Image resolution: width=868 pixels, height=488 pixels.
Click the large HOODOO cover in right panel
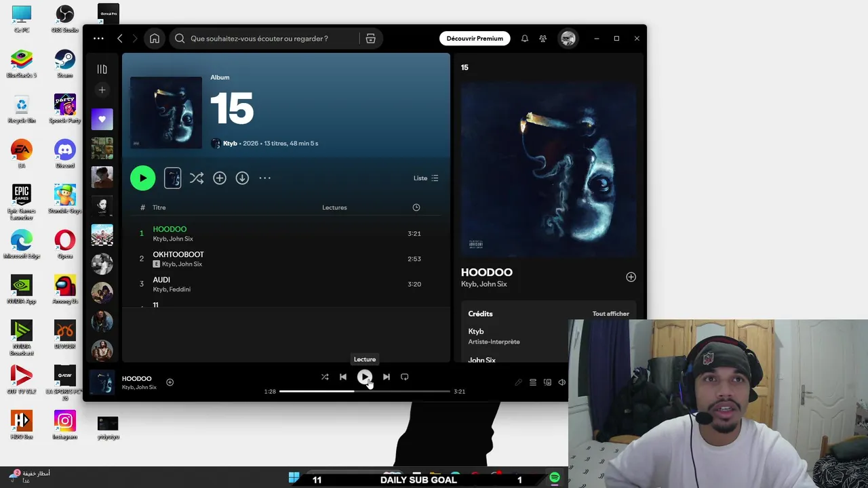click(x=549, y=169)
